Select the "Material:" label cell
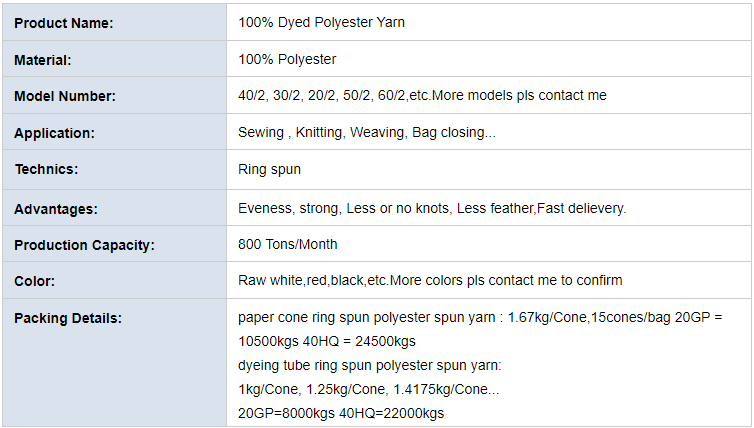The image size is (754, 428). tap(42, 60)
